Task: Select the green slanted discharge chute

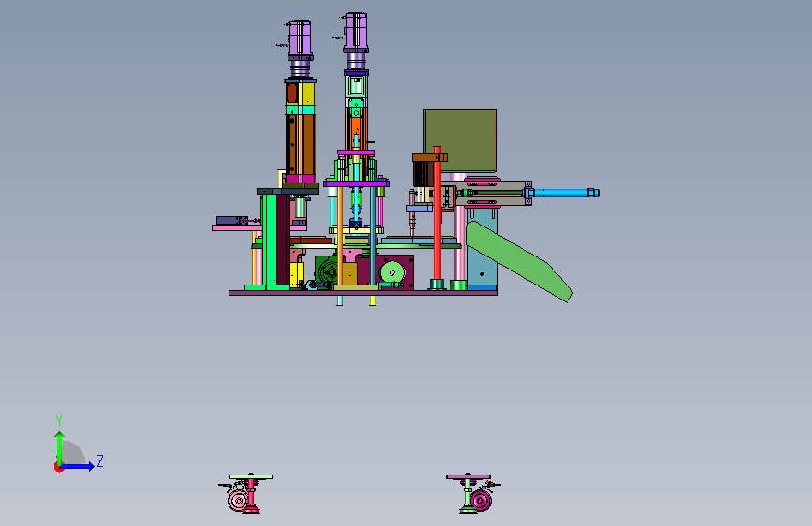Action: tap(520, 261)
